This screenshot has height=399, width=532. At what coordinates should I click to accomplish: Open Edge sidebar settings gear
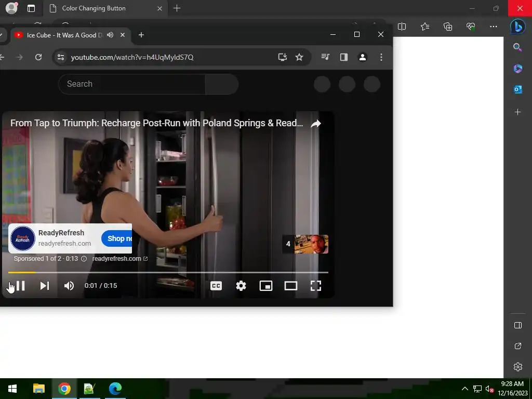tap(518, 367)
